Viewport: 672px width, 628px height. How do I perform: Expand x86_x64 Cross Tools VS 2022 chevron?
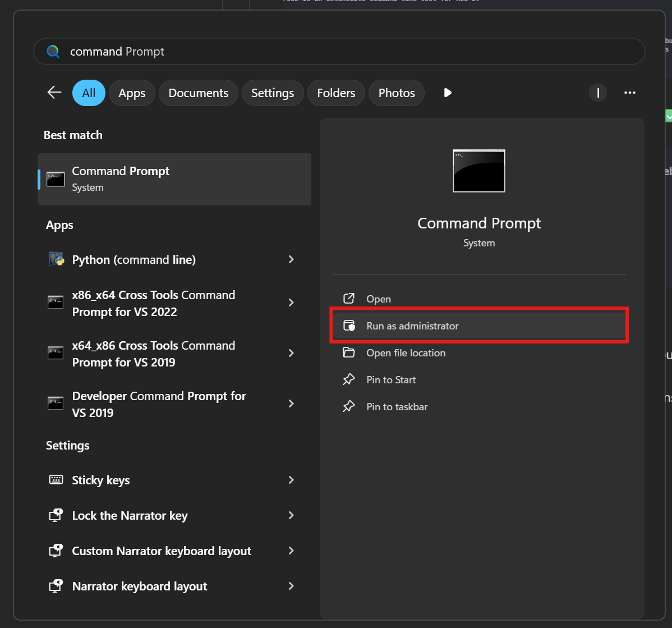coord(291,302)
